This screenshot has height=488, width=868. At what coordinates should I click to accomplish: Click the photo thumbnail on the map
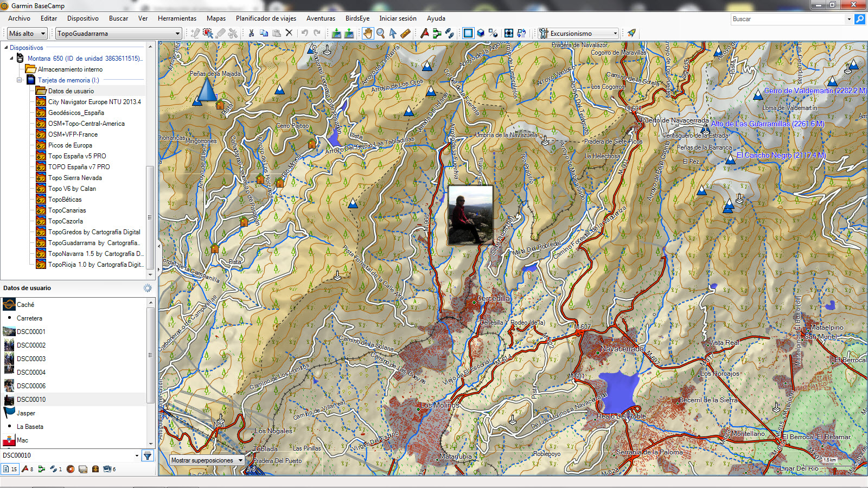point(470,215)
